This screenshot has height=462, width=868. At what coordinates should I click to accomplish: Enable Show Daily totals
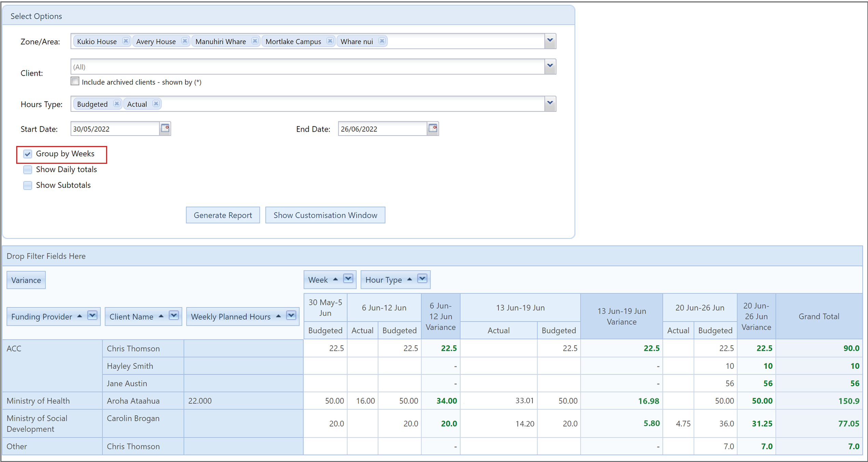(28, 170)
